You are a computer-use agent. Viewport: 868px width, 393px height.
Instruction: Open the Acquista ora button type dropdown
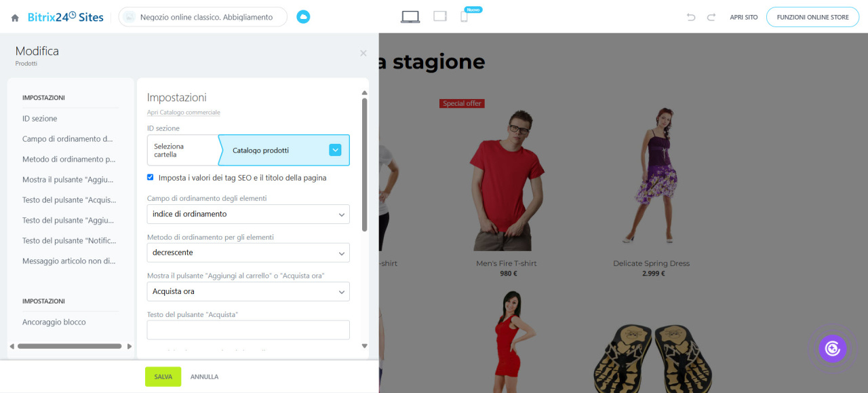pos(248,291)
